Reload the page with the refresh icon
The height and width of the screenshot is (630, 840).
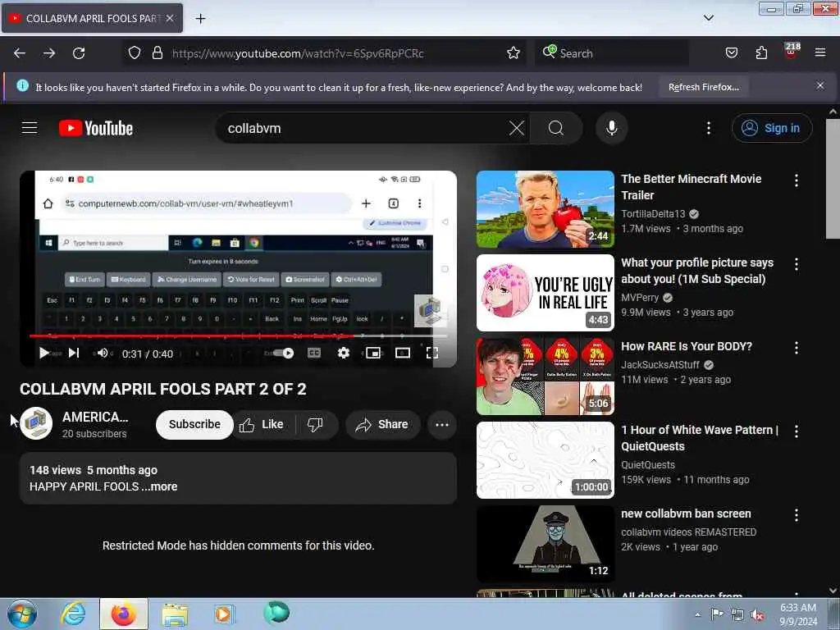tap(79, 53)
